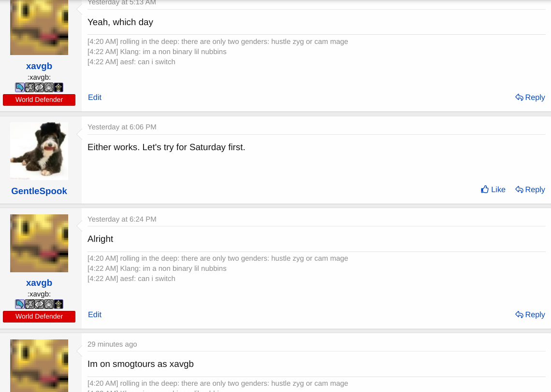Viewport: 551px width, 392px height.
Task: Open xavgb username link beside "Alright" post
Action: pyautogui.click(x=39, y=283)
